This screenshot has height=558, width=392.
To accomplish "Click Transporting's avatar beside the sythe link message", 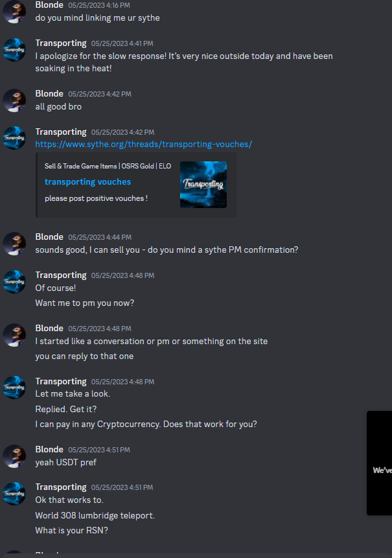I will pyautogui.click(x=14, y=138).
